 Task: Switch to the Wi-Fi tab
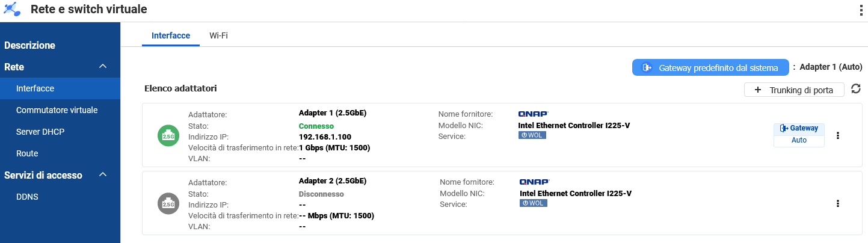218,35
